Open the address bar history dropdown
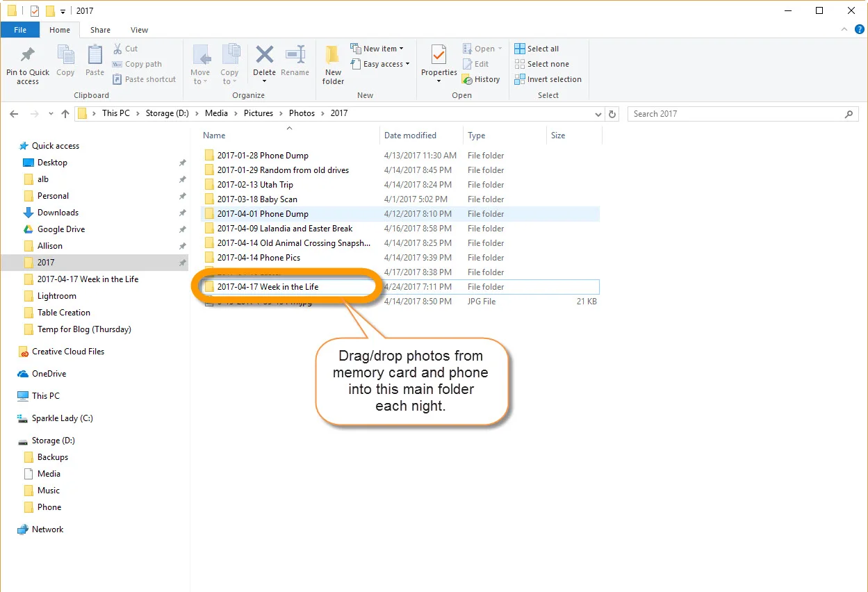Viewport: 868px width, 592px height. point(598,114)
